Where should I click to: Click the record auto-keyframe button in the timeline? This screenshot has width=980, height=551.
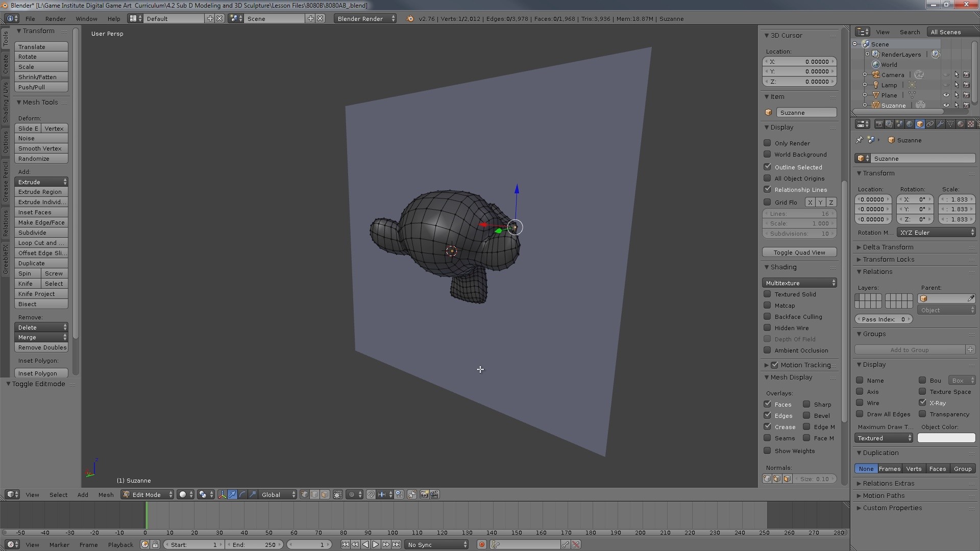(x=481, y=545)
